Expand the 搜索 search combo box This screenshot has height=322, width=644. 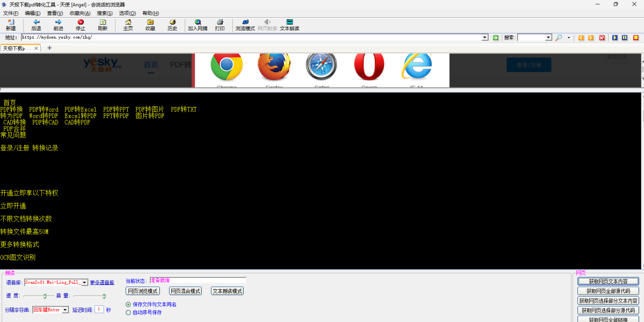click(548, 38)
